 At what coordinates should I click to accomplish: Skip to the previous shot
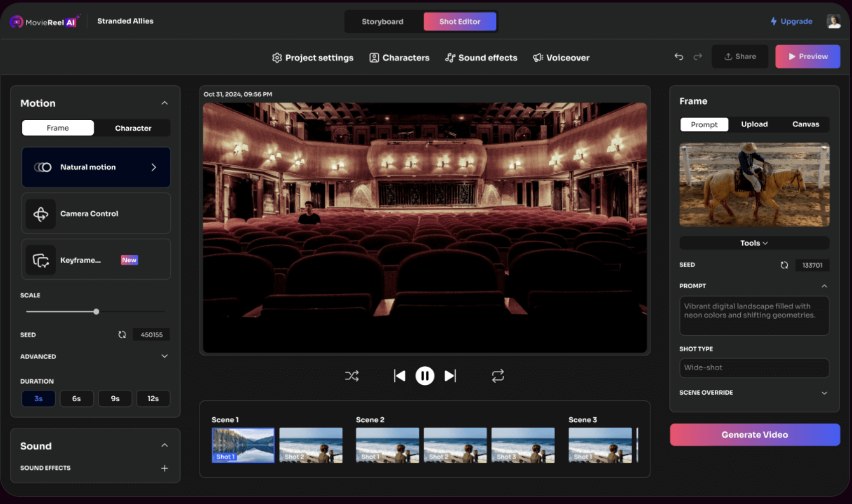pos(399,376)
